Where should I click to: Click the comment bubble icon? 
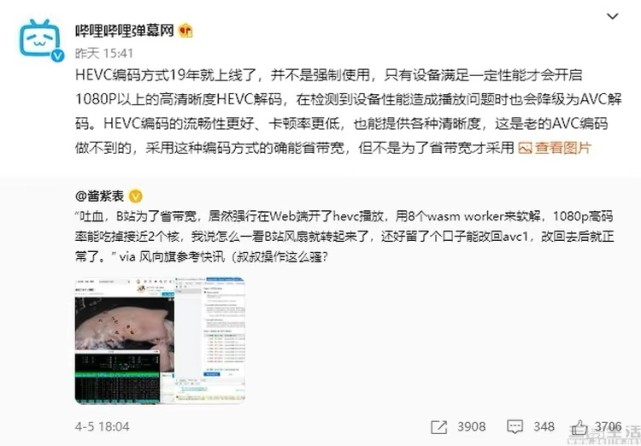515,427
